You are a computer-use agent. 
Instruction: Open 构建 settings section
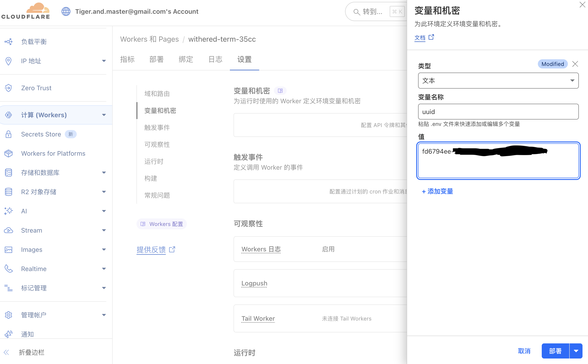point(151,178)
